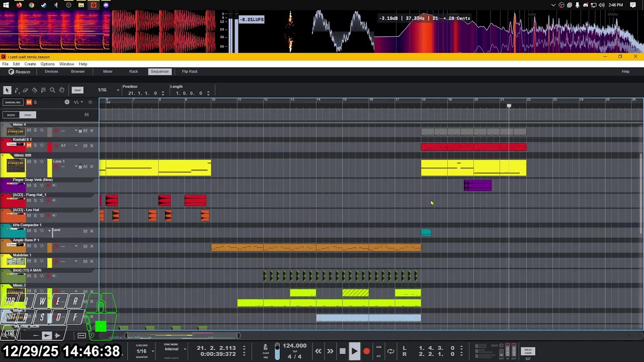Image resolution: width=644 pixels, height=362 pixels.
Task: Mute the Mimic 4 track
Action: pyautogui.click(x=29, y=130)
